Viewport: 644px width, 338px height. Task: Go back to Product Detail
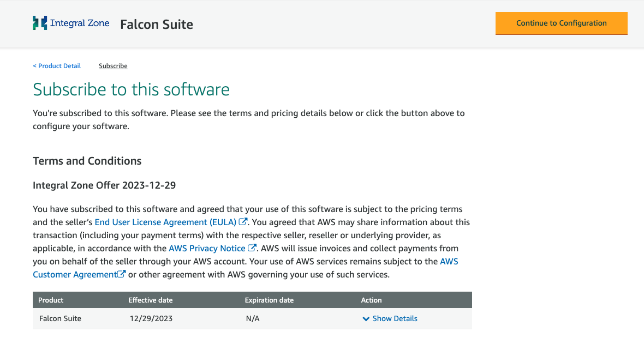tap(57, 66)
